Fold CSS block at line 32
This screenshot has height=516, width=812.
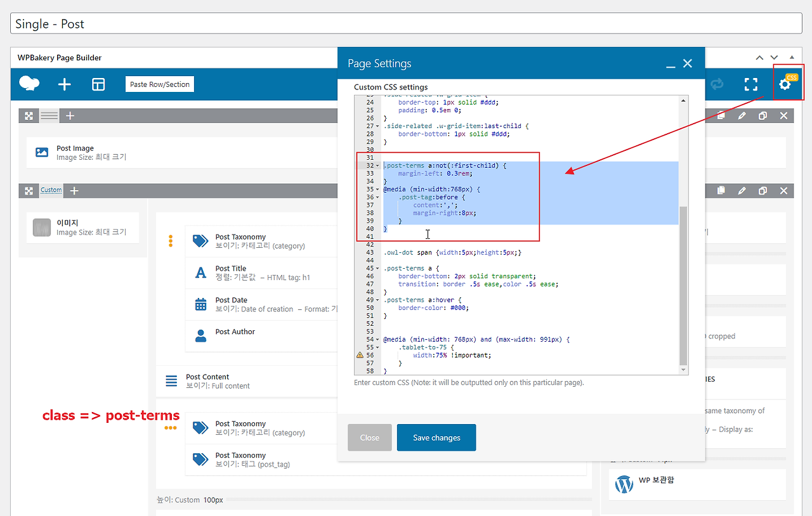[378, 165]
